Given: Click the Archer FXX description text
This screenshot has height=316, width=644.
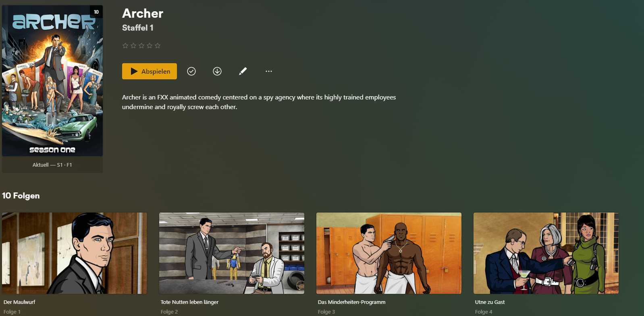Looking at the screenshot, I should [x=259, y=102].
